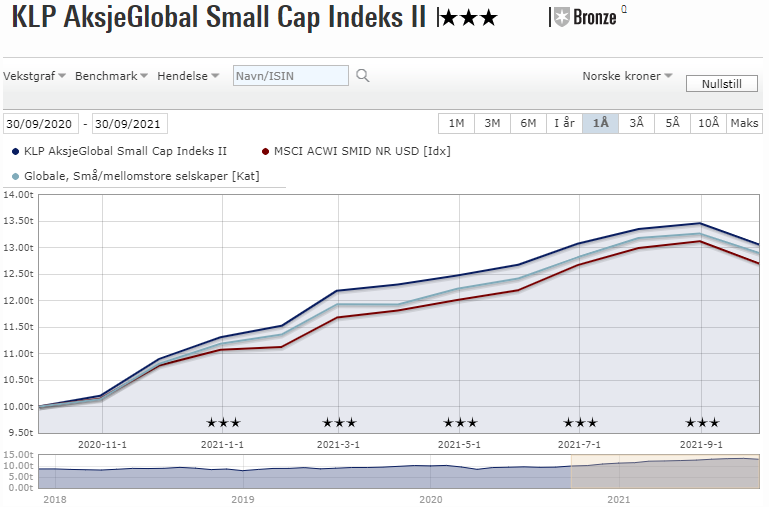Toggle Globale, Små/mellomstore selskaper legend

tap(135, 176)
